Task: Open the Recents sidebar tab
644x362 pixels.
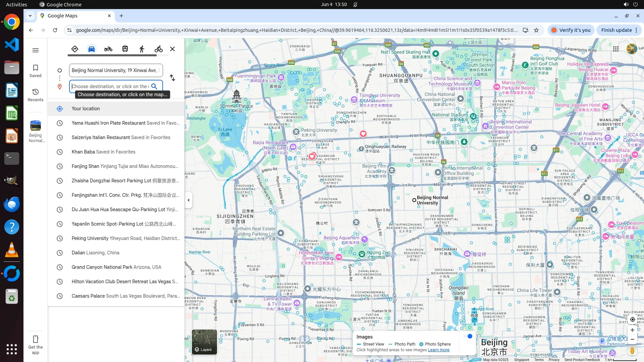Action: point(36,95)
